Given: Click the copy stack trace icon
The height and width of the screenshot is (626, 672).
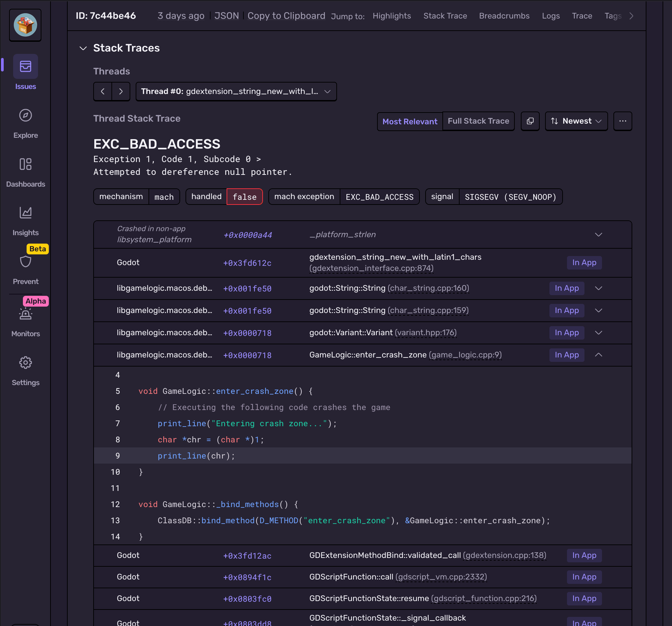Looking at the screenshot, I should pyautogui.click(x=530, y=121).
